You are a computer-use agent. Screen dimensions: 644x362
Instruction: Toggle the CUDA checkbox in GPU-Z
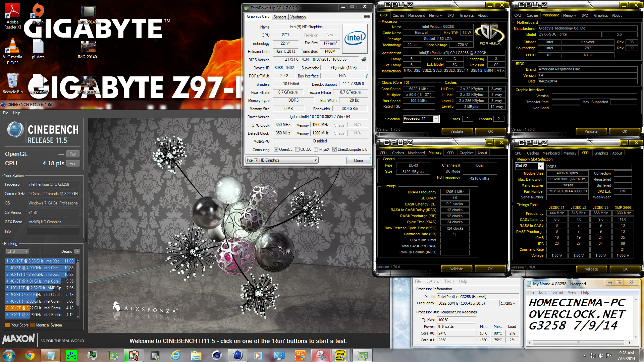pos(297,149)
